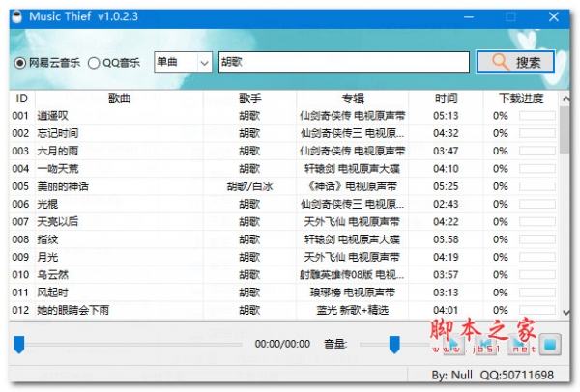Screen dimensions: 580x392
Task: Click the 搜索 search button
Action: [x=515, y=62]
